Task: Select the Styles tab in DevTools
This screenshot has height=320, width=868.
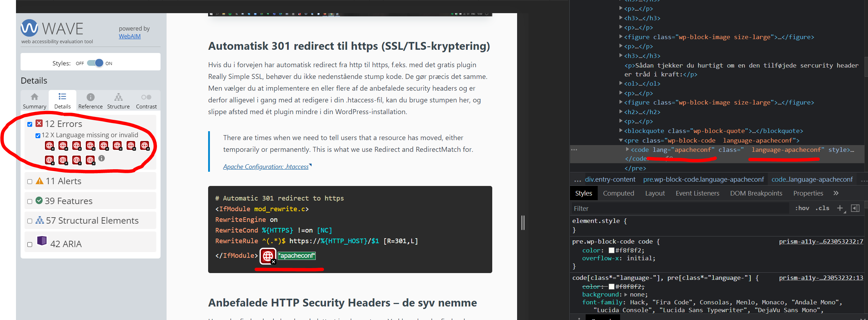Action: 584,193
